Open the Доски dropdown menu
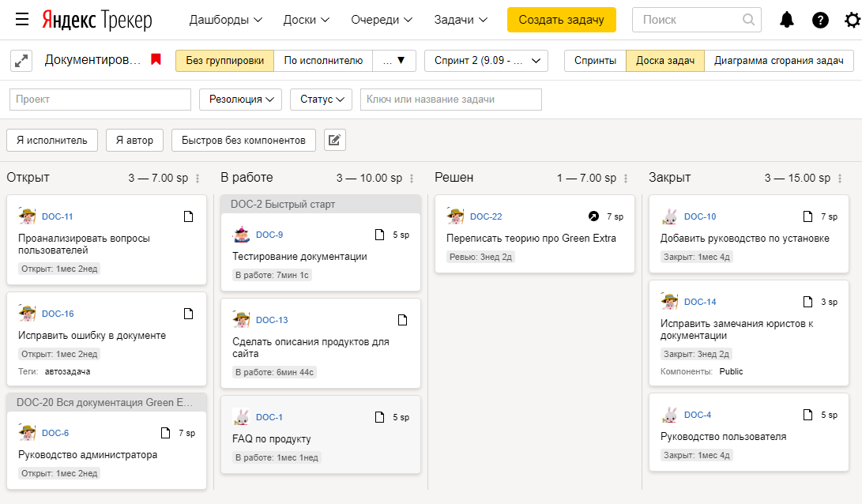Image resolution: width=862 pixels, height=504 pixels. click(x=307, y=20)
